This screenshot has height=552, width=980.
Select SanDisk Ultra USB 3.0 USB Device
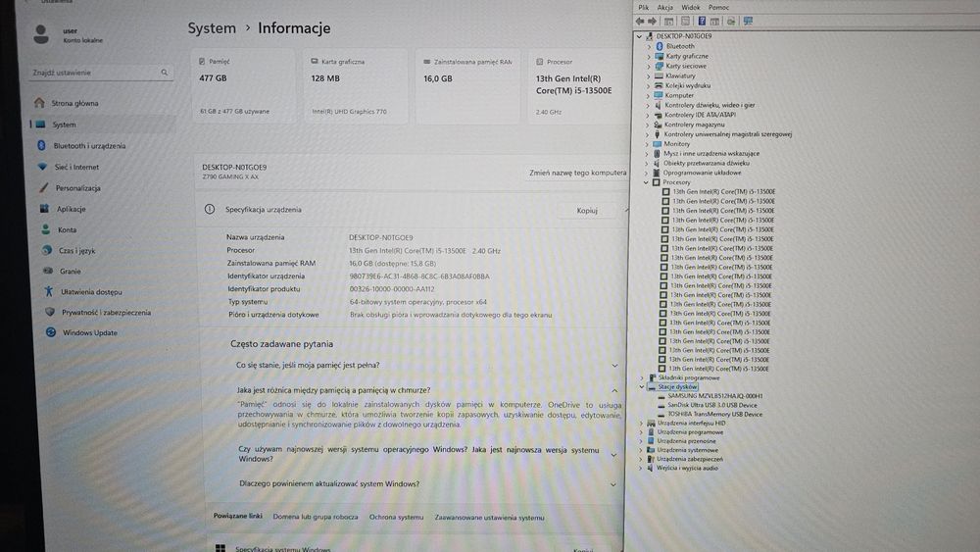(x=711, y=405)
